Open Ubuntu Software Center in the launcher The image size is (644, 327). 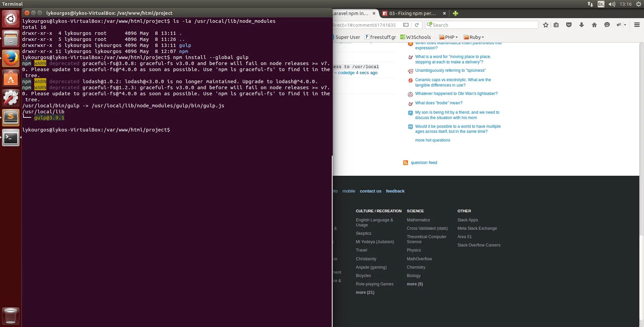11,78
